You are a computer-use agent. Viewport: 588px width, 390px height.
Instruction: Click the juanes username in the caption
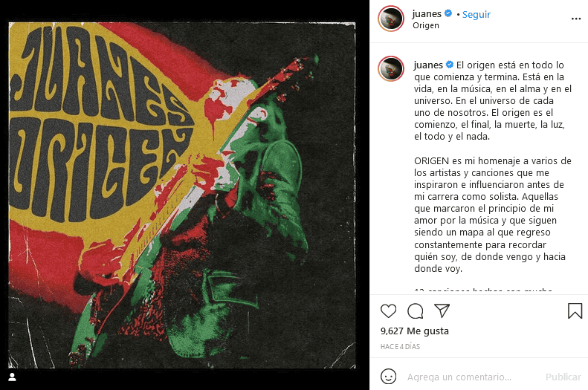tap(428, 65)
